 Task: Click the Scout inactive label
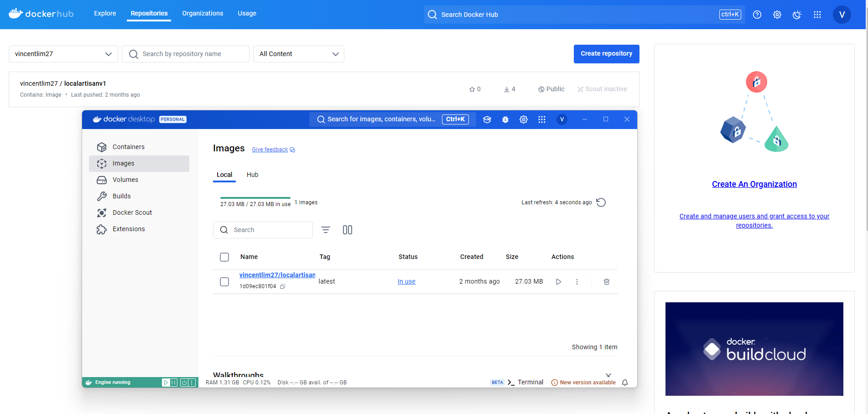602,89
